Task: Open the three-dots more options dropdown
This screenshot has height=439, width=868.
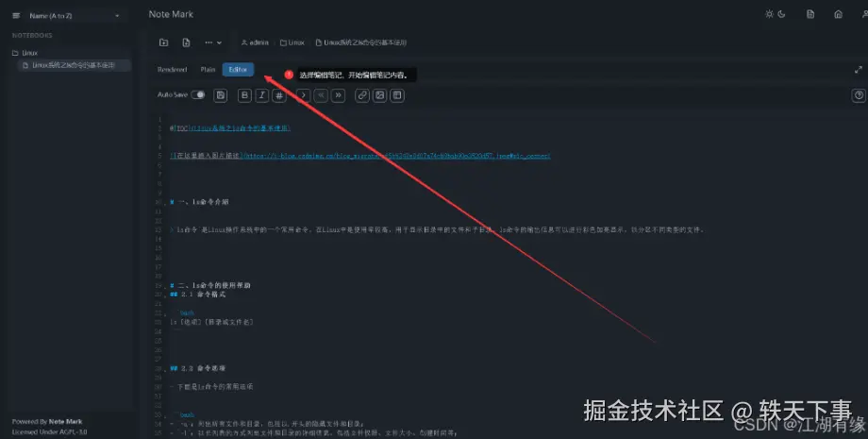Action: coord(213,42)
